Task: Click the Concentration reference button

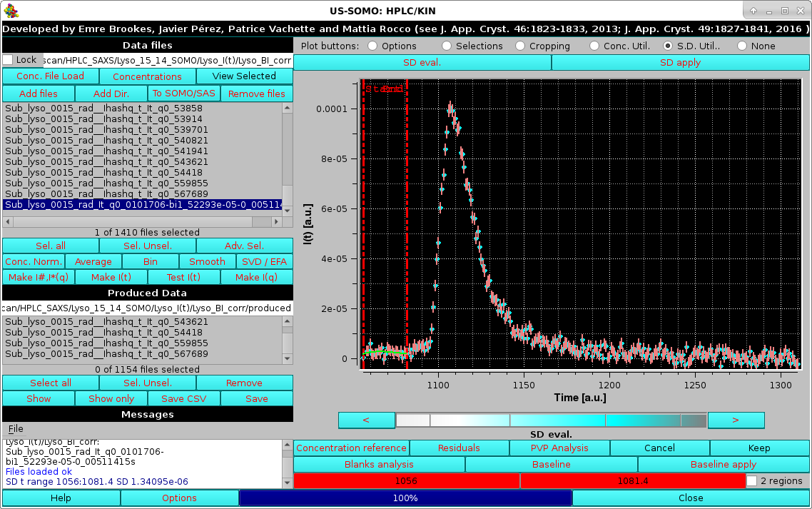Action: pyautogui.click(x=351, y=448)
